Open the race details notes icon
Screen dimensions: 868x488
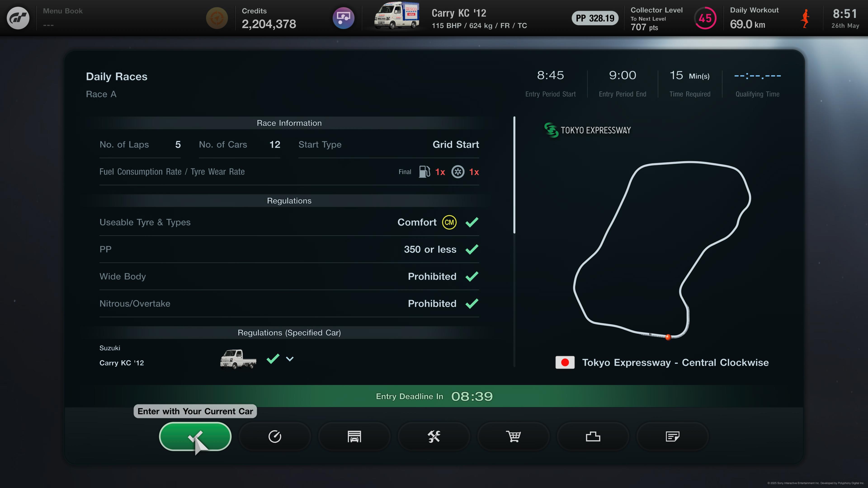coord(672,436)
